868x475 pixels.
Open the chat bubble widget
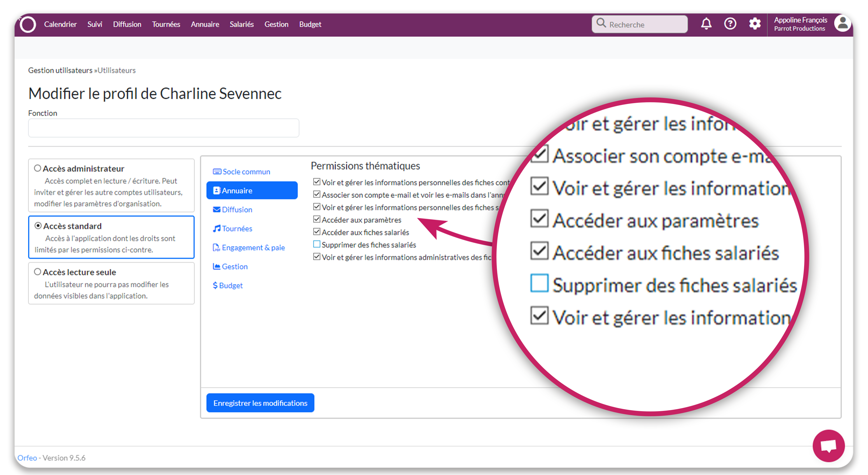pyautogui.click(x=829, y=446)
